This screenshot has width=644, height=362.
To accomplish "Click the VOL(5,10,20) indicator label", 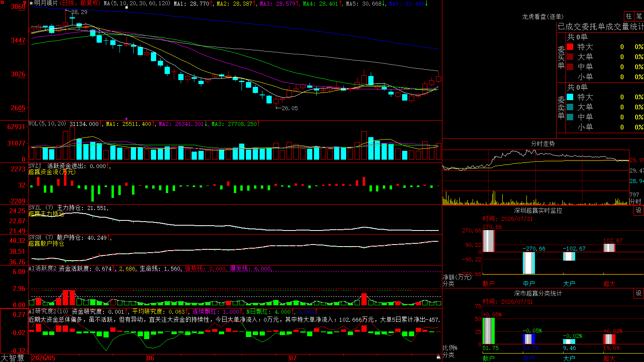I will (x=47, y=124).
